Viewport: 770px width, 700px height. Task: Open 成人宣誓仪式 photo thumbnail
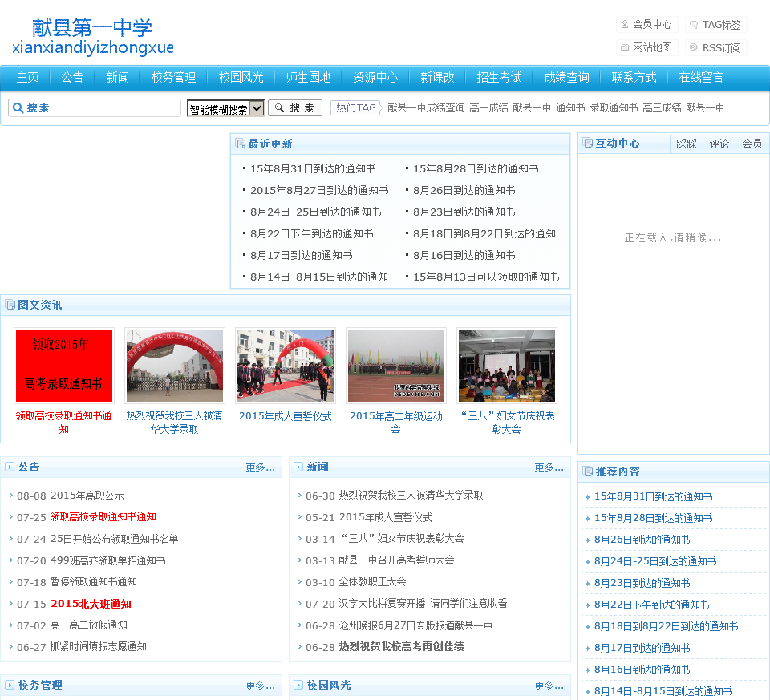[x=286, y=366]
